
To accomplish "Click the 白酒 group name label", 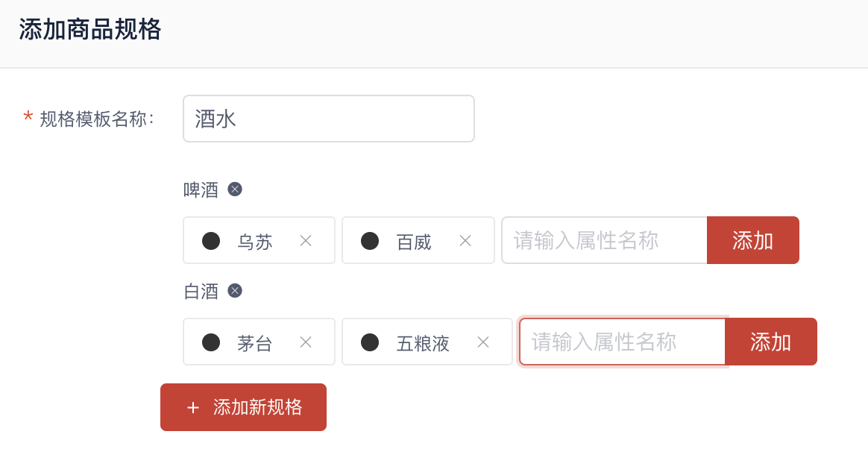I will [201, 291].
